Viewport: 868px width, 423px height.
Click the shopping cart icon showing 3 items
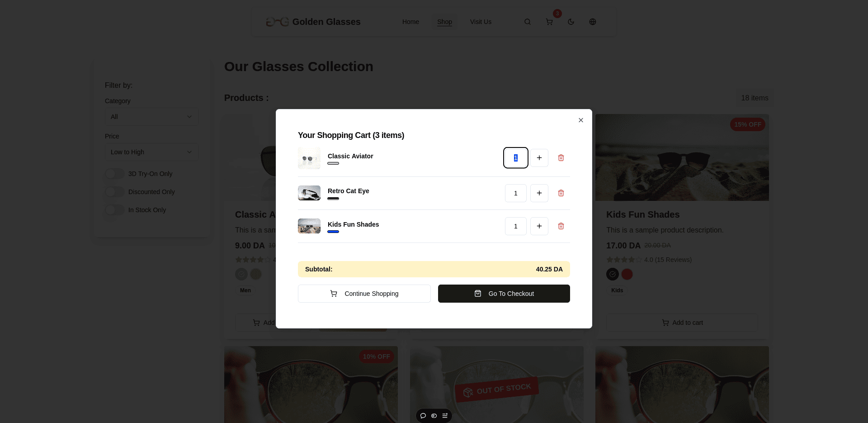[549, 21]
